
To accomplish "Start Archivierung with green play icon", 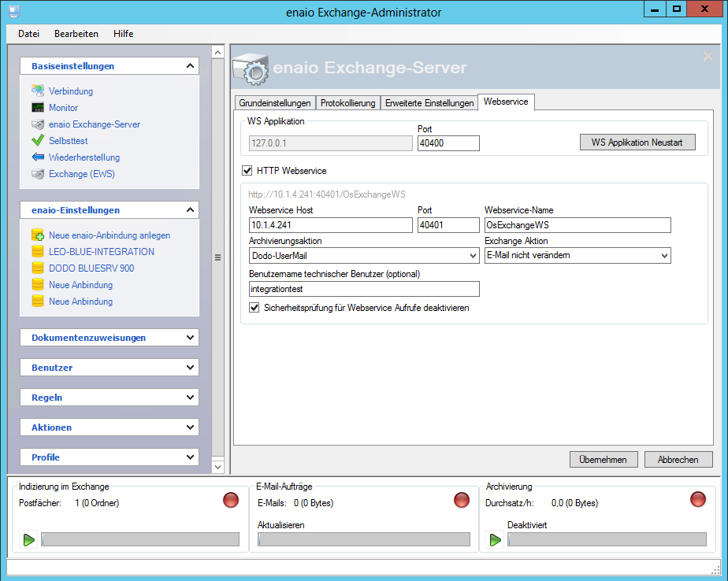I will tap(496, 539).
